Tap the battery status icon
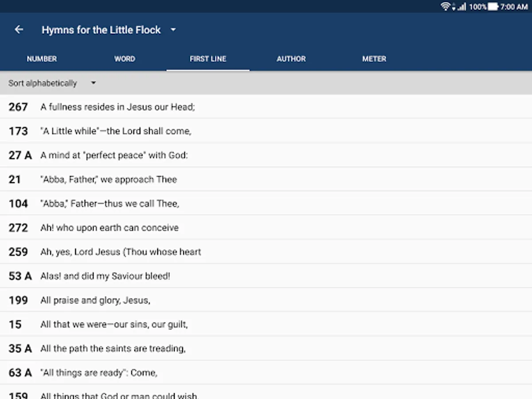Image resolution: width=532 pixels, height=399 pixels. (x=493, y=7)
